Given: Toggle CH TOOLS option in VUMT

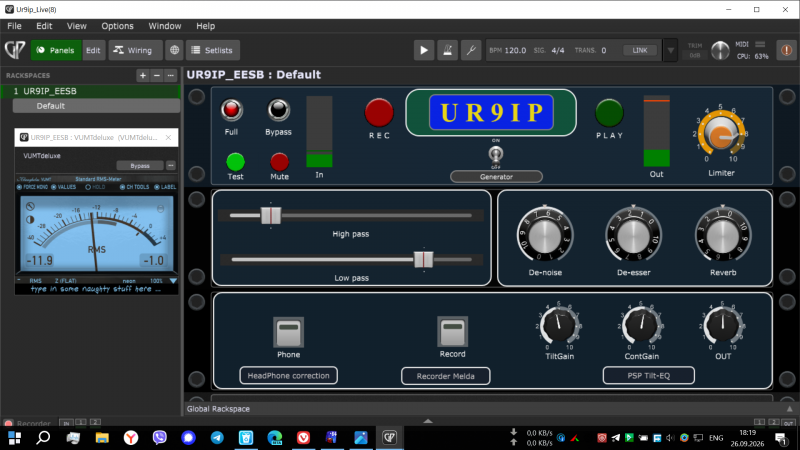Looking at the screenshot, I should coord(135,187).
